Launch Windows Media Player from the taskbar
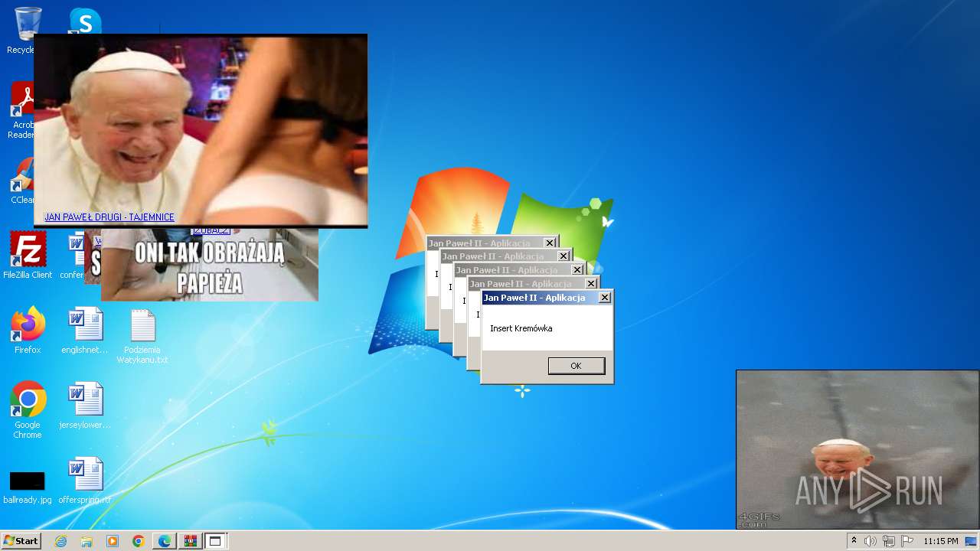The height and width of the screenshot is (551, 980). (113, 541)
